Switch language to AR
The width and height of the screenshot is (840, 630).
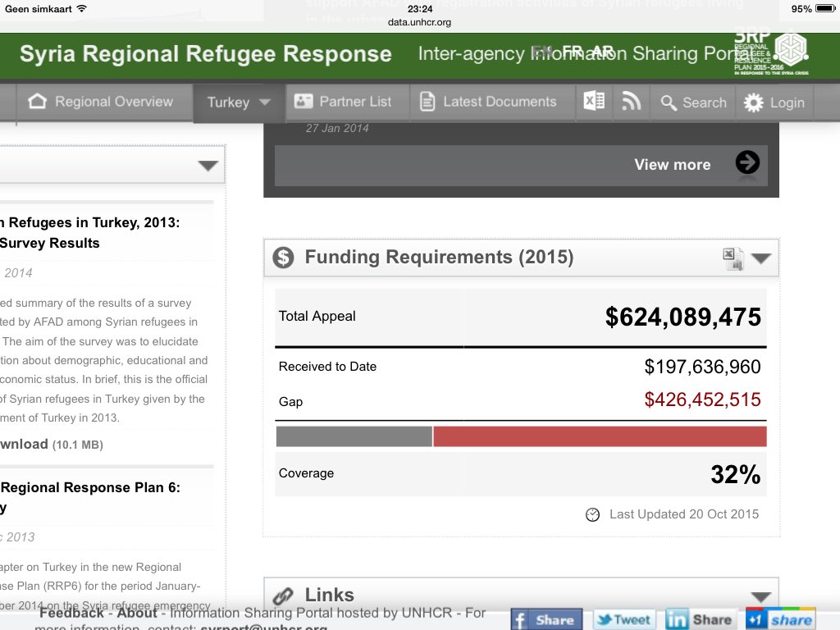pyautogui.click(x=603, y=52)
